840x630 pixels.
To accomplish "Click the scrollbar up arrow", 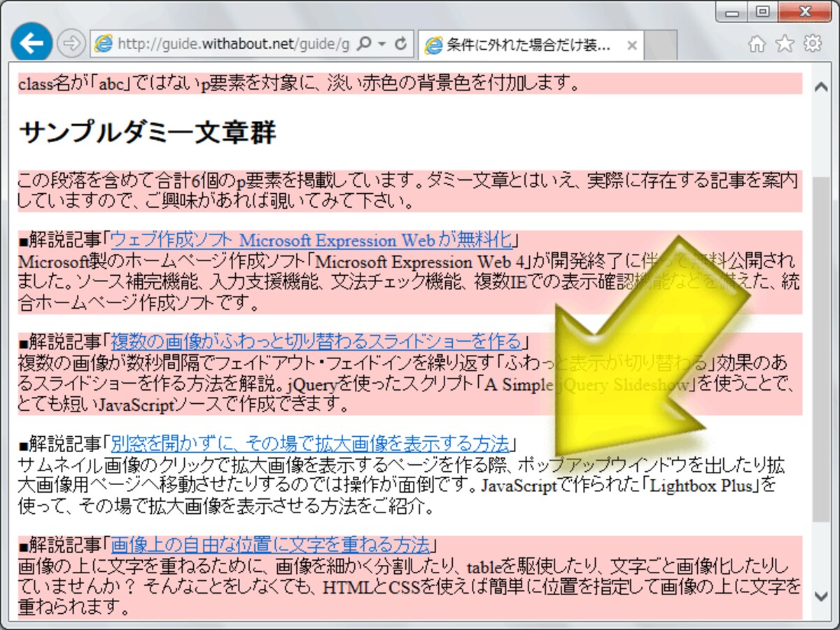I will 820,87.
